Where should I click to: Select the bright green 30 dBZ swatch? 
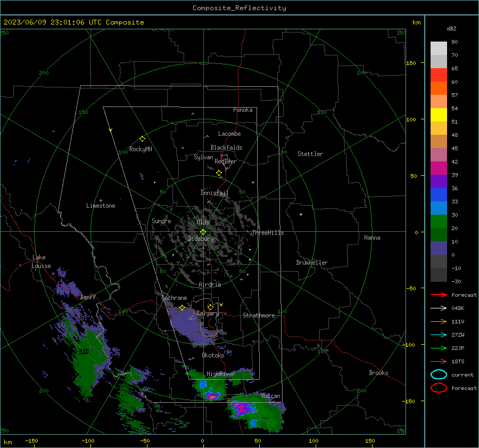439,221
